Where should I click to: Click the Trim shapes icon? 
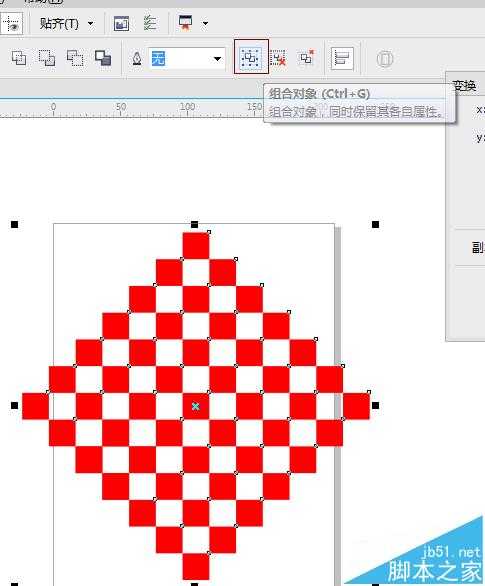(x=47, y=58)
